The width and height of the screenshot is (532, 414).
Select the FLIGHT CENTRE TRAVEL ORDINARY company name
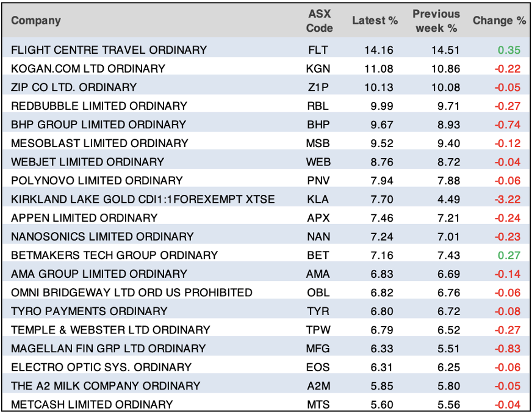[109, 49]
